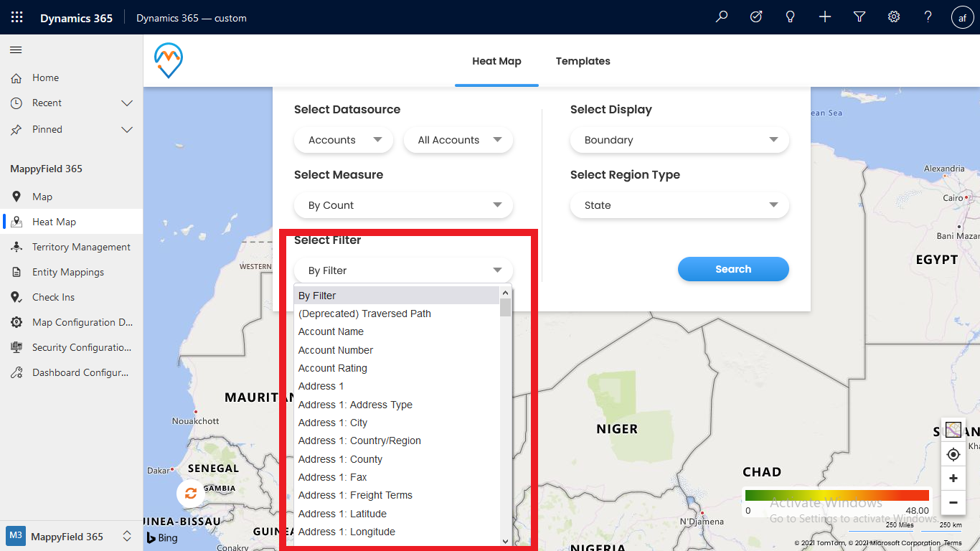Viewport: 980px width, 551px height.
Task: Select 'Address 1: Latitude' option
Action: coord(397,514)
